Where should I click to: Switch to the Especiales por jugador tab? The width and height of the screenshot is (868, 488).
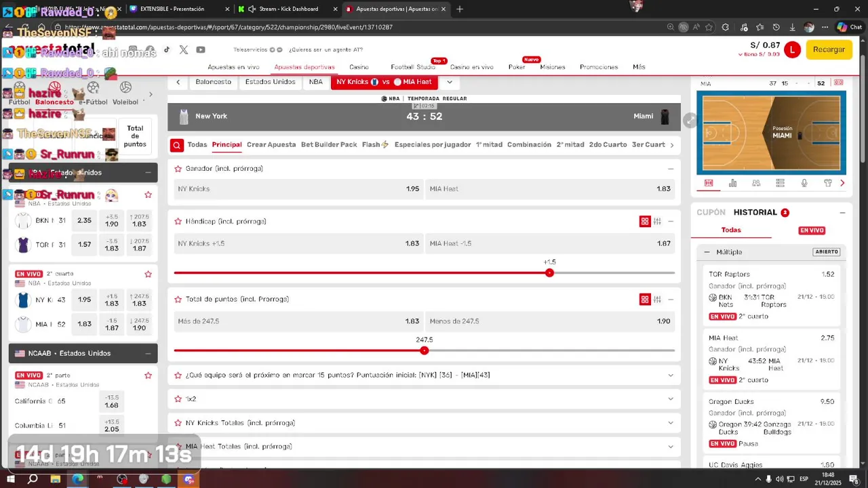tap(433, 145)
